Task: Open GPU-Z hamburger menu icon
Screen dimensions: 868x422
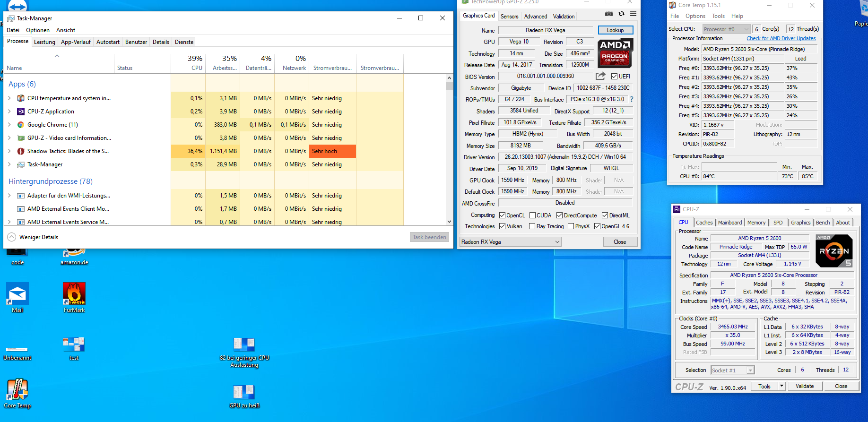Action: coord(633,14)
